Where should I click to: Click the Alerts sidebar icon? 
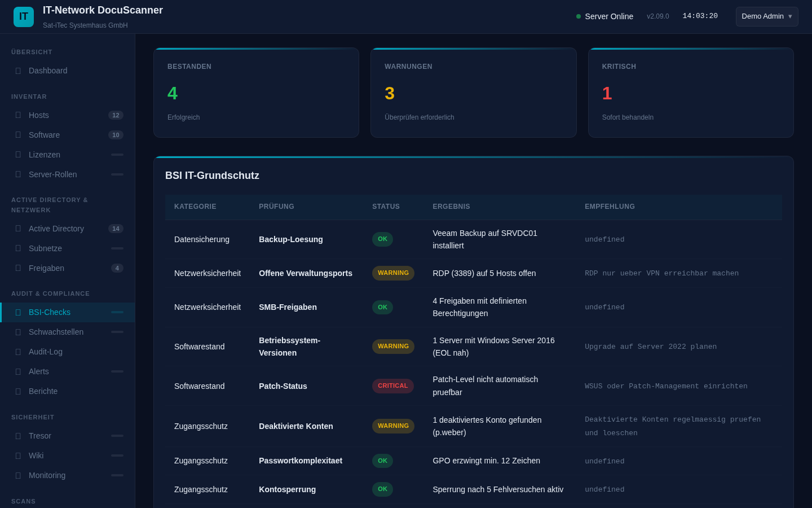(x=18, y=371)
